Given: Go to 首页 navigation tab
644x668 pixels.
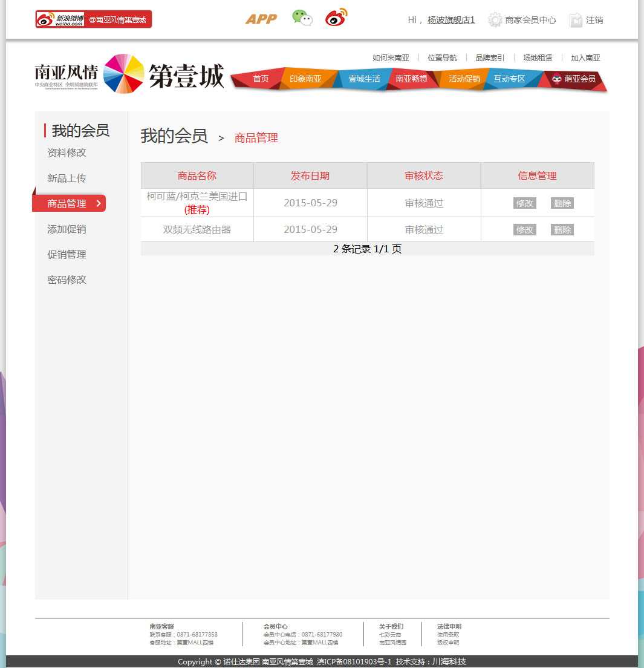Looking at the screenshot, I should click(x=261, y=79).
